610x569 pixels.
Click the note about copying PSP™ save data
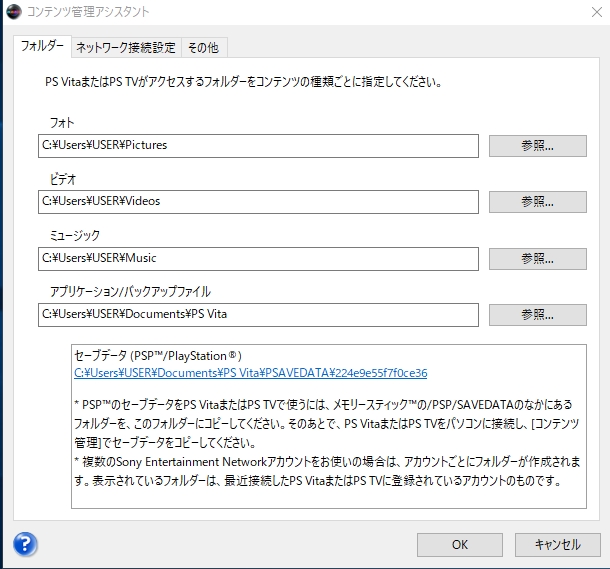pos(327,423)
